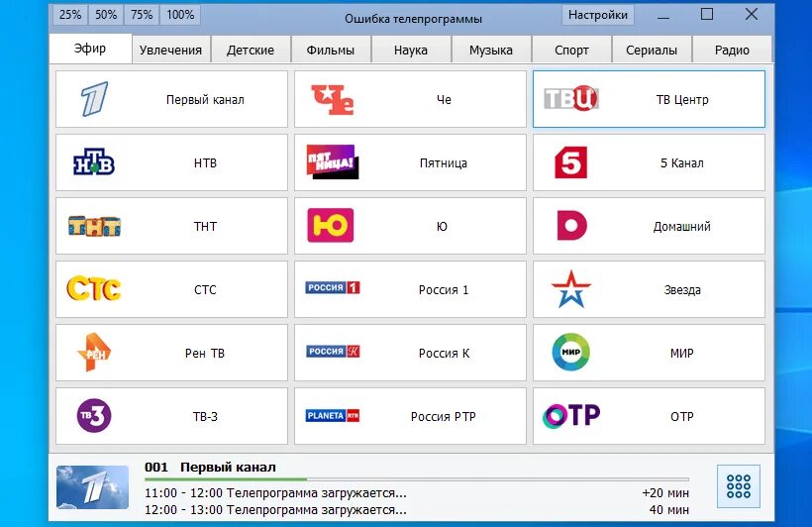The height and width of the screenshot is (527, 812).
Task: Click the +20 мин time label
Action: point(665,492)
